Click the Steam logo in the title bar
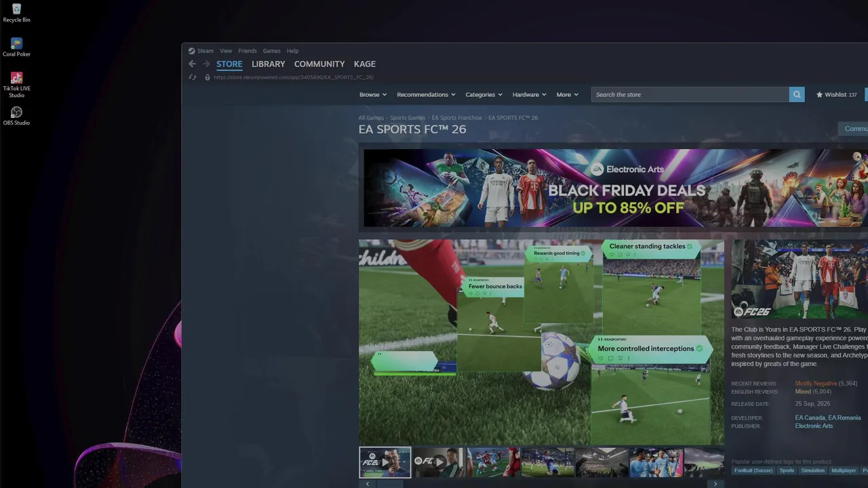The height and width of the screenshot is (488, 868). [191, 51]
